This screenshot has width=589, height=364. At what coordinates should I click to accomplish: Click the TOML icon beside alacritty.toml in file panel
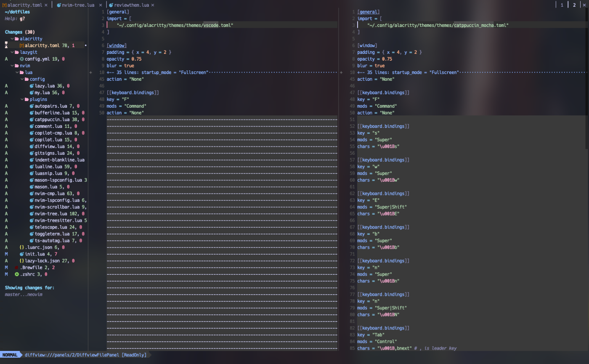pyautogui.click(x=22, y=45)
